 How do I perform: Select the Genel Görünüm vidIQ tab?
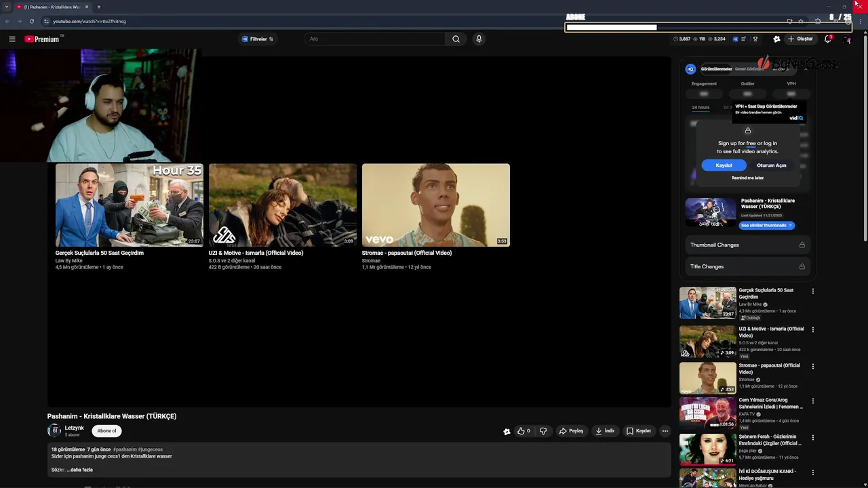click(749, 69)
